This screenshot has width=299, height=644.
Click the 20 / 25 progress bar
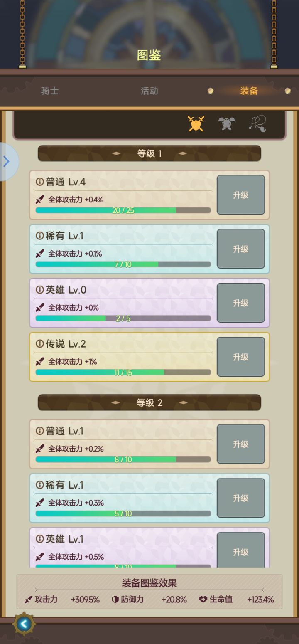tap(123, 210)
